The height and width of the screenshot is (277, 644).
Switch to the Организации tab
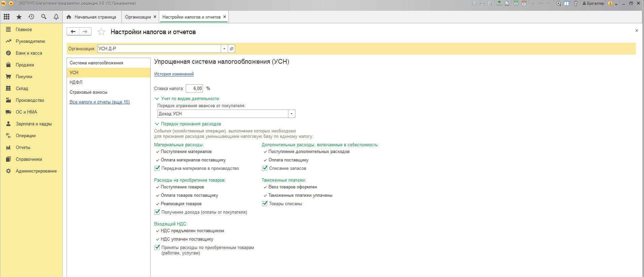138,17
